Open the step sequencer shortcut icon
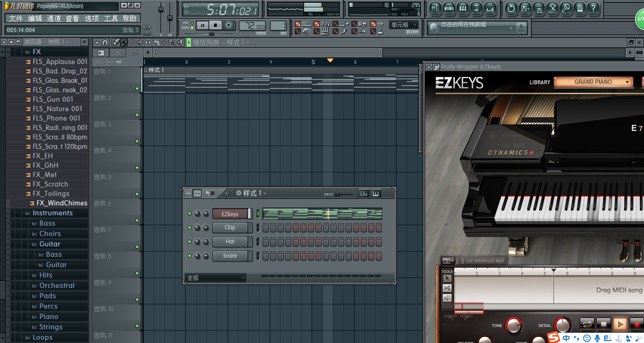Screen dimensions: 644x343 [x=449, y=8]
